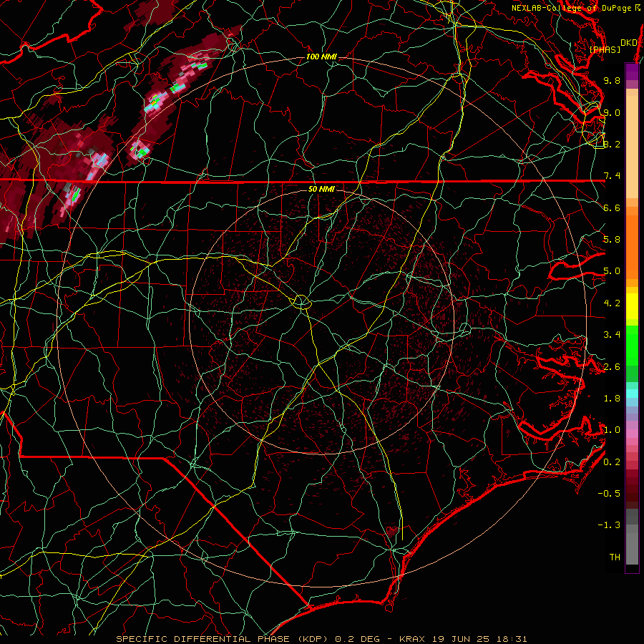Click the 8.2 value on the color scale

[x=612, y=144]
